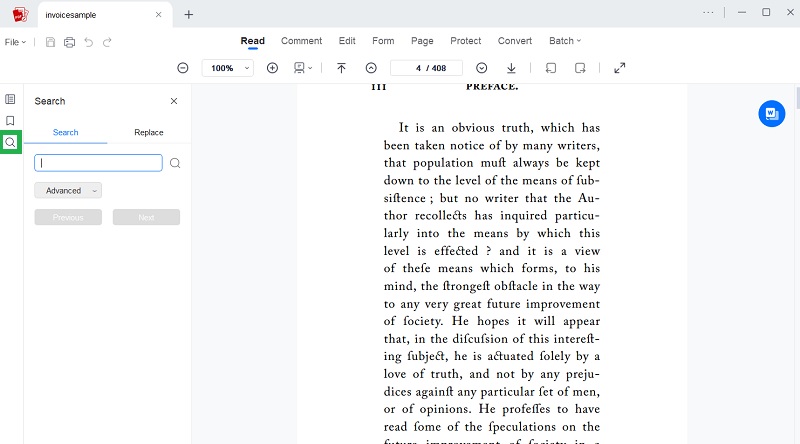Enter full screen mode icon

point(619,68)
